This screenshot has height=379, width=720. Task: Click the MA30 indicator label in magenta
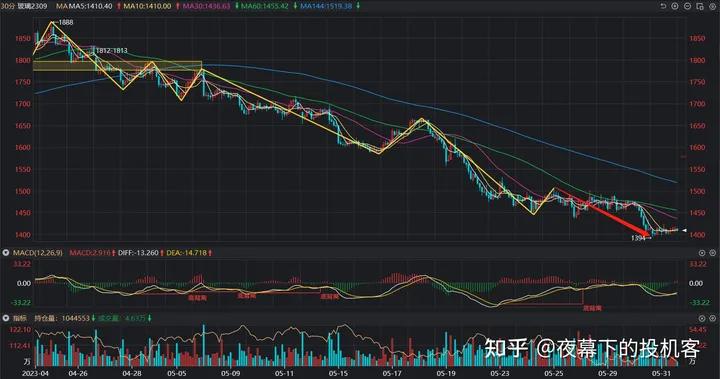click(206, 6)
